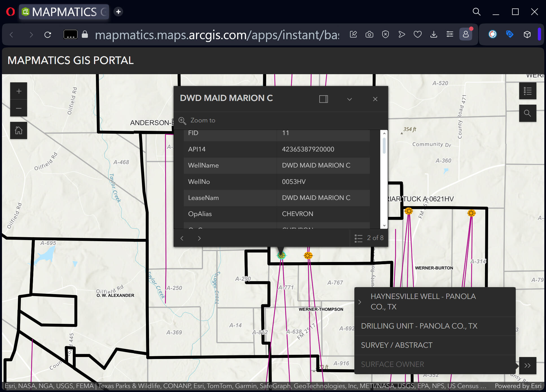
Task: Expand Haynesville Well - Panola Co. layer
Action: pos(360,302)
